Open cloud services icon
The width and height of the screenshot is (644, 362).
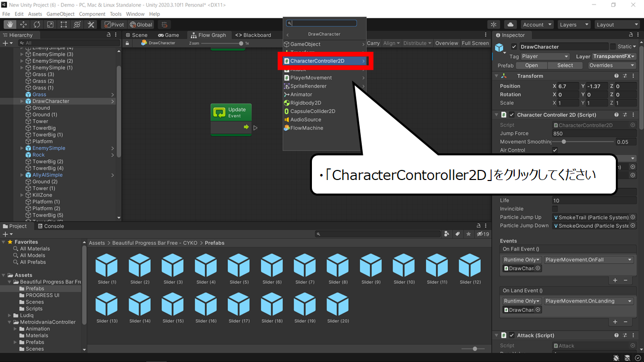coord(510,25)
